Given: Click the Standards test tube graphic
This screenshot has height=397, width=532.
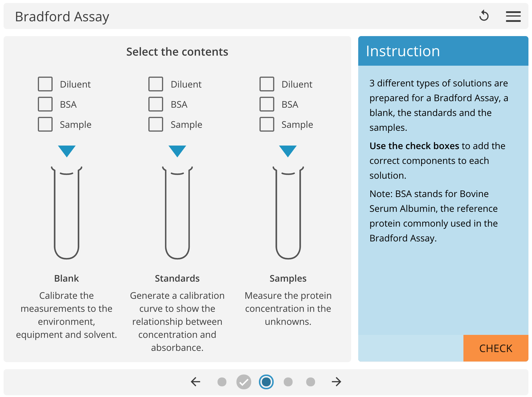Looking at the screenshot, I should coord(177,213).
